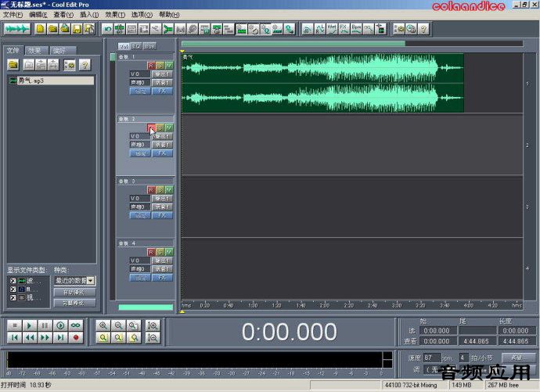Mute track 4 with the M button
The image size is (540, 392).
pyautogui.click(x=169, y=252)
